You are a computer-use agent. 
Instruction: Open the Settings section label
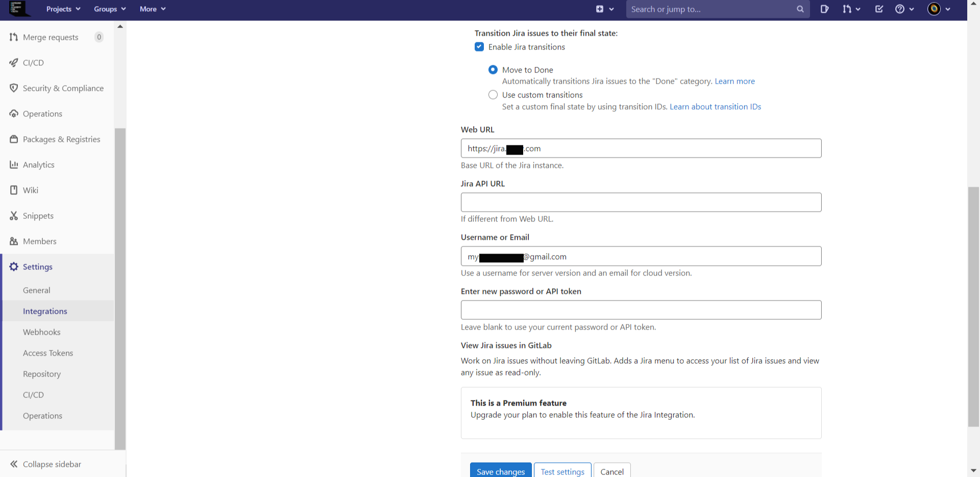38,267
